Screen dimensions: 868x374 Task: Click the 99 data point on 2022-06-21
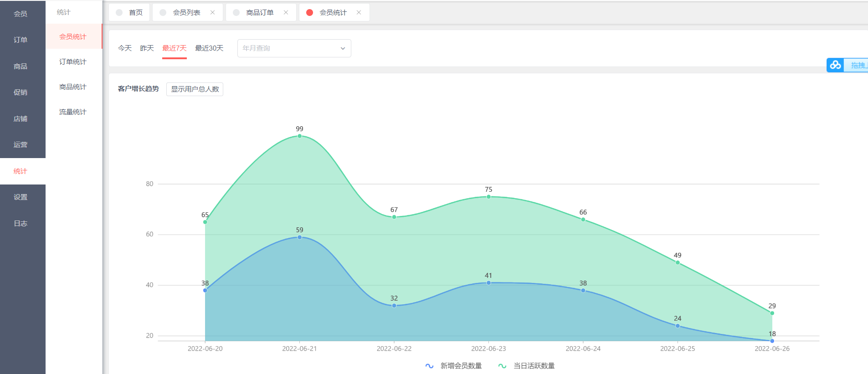[x=299, y=136]
